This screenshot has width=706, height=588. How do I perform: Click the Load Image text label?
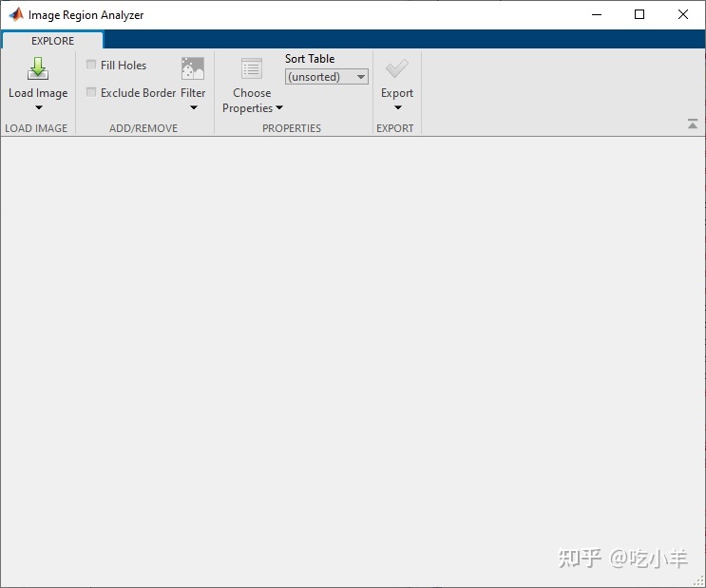pos(38,93)
